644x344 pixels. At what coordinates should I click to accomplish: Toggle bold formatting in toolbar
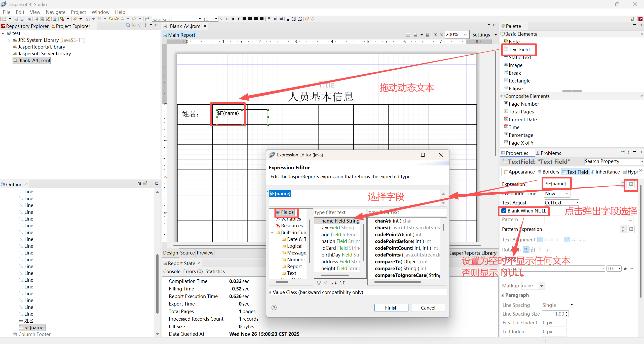coord(233,19)
